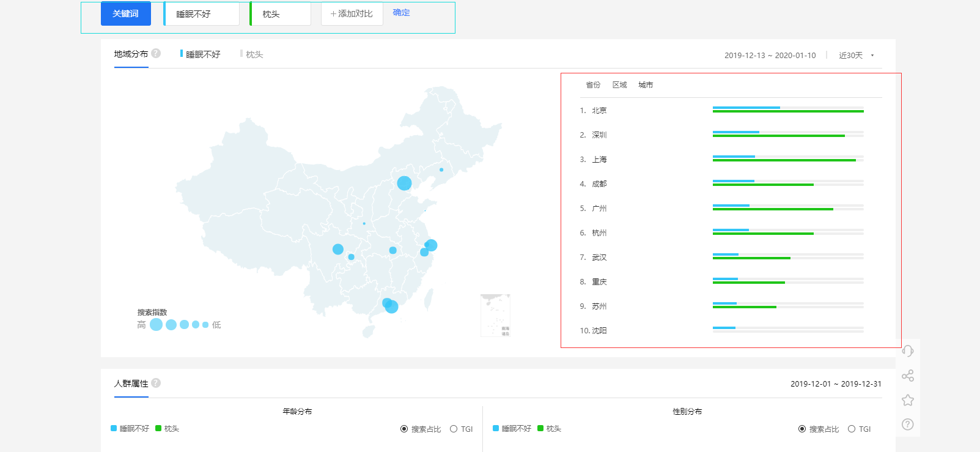Click the 人群属性 section tab

[x=131, y=383]
